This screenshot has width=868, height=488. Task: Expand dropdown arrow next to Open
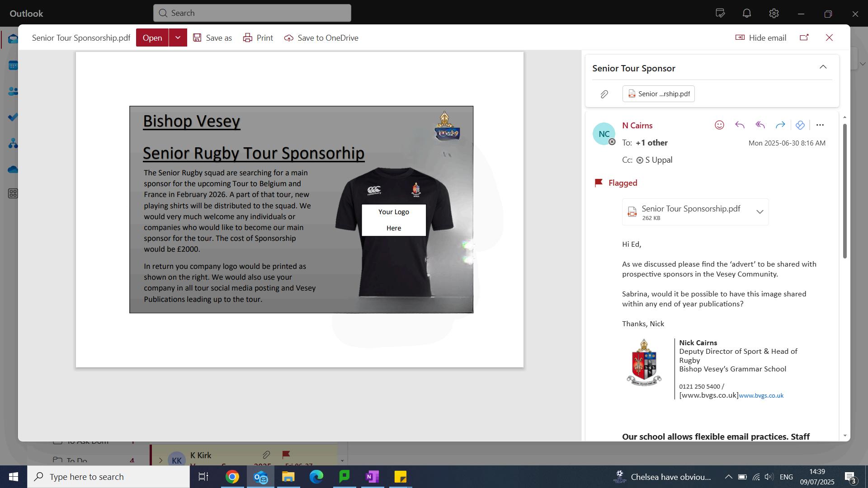click(178, 38)
